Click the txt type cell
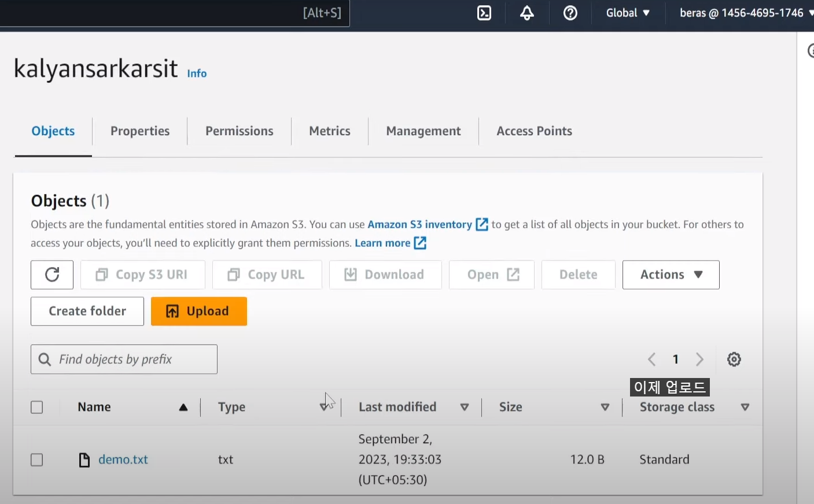The width and height of the screenshot is (814, 504). [226, 460]
